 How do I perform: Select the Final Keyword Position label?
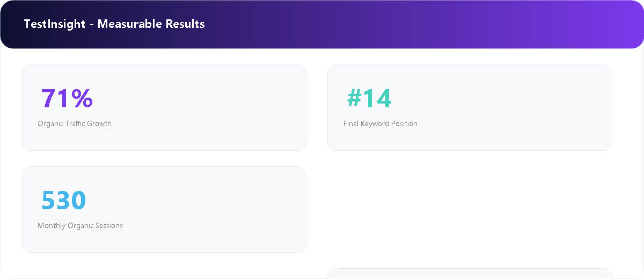pyautogui.click(x=380, y=123)
